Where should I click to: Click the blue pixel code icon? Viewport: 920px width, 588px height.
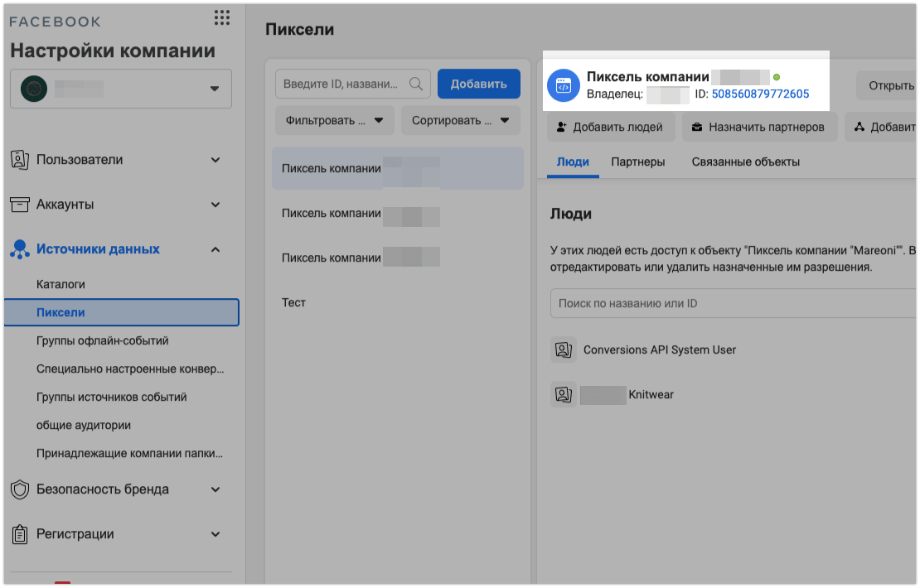point(564,85)
